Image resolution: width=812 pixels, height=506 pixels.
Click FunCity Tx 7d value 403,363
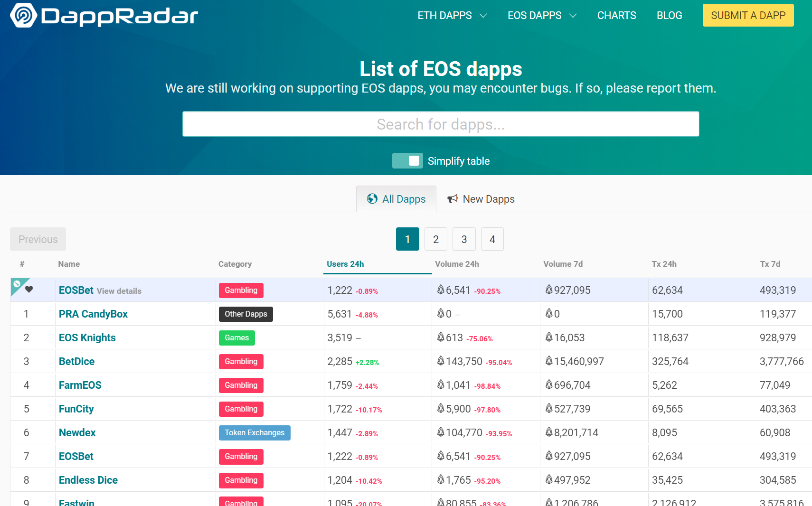778,409
